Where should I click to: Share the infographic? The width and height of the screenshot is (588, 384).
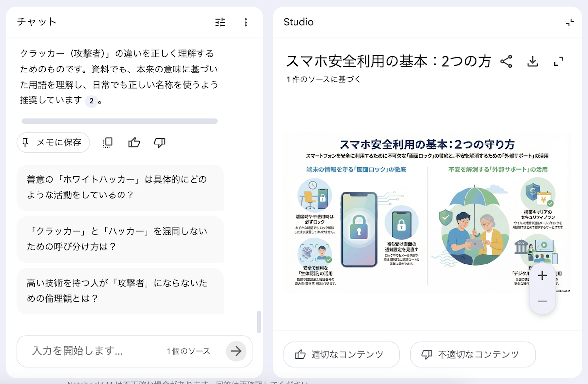tap(506, 61)
